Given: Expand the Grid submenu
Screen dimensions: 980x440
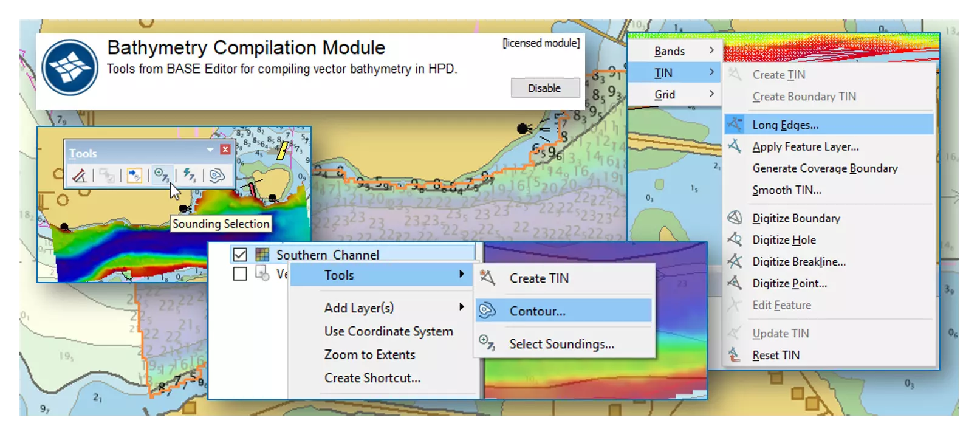Looking at the screenshot, I should click(x=674, y=95).
